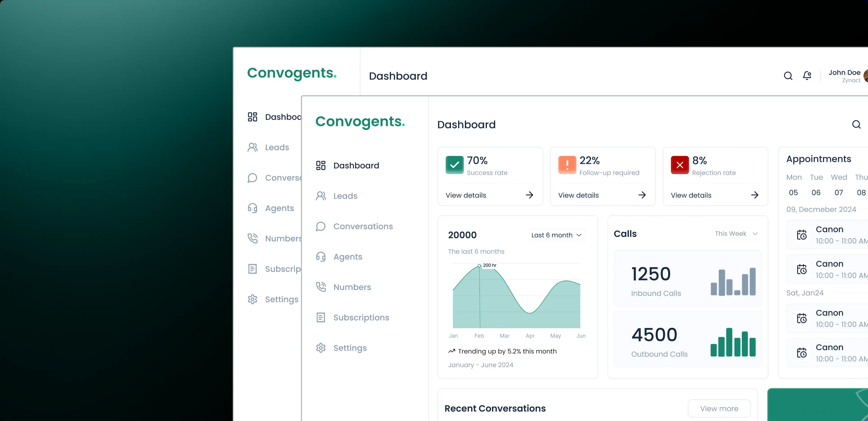Click arrow icon on Follow-up required card
868x421 pixels.
(642, 195)
